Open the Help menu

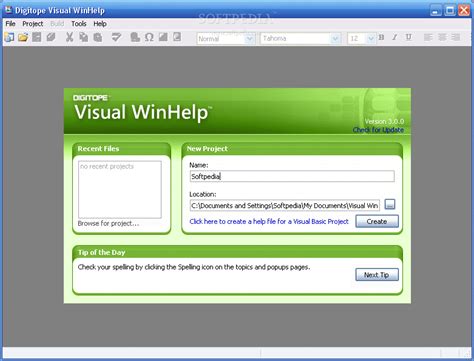coord(100,24)
